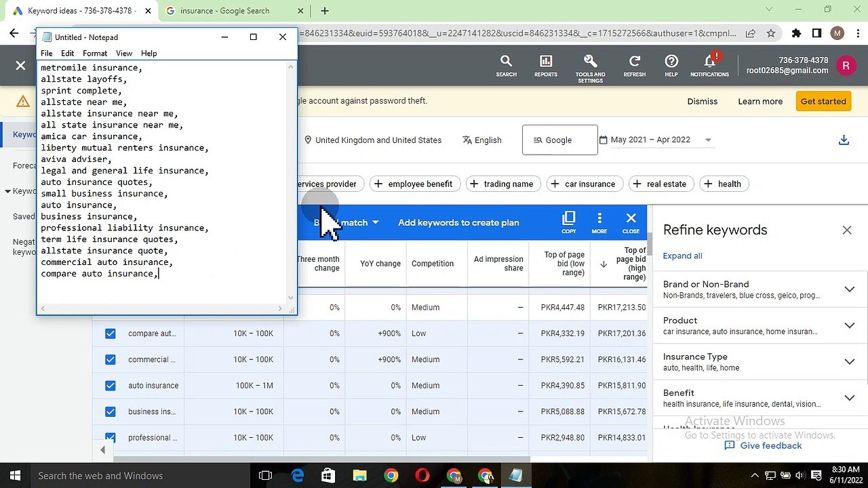Uncheck the 'business ins...' keyword row
The width and height of the screenshot is (868, 488).
point(111,411)
